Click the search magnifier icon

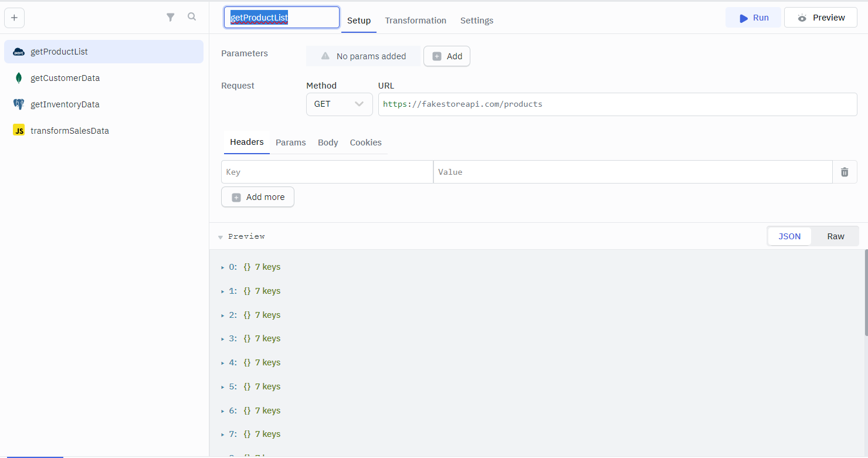[192, 17]
